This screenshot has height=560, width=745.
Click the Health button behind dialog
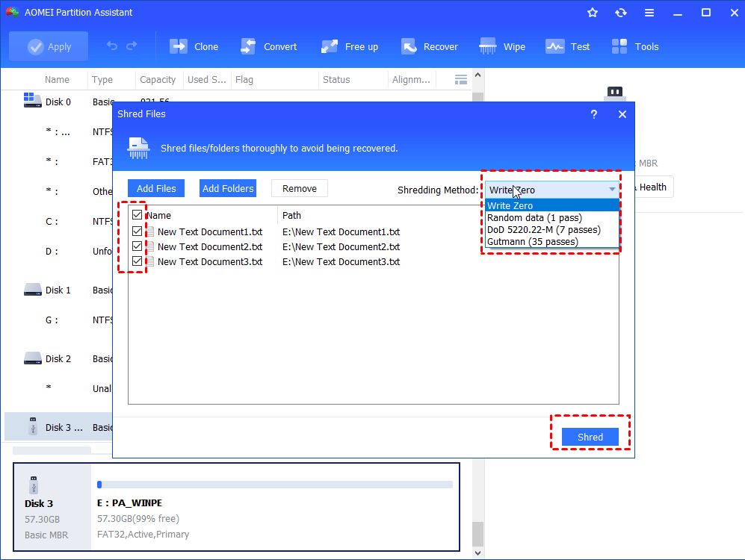click(x=654, y=187)
